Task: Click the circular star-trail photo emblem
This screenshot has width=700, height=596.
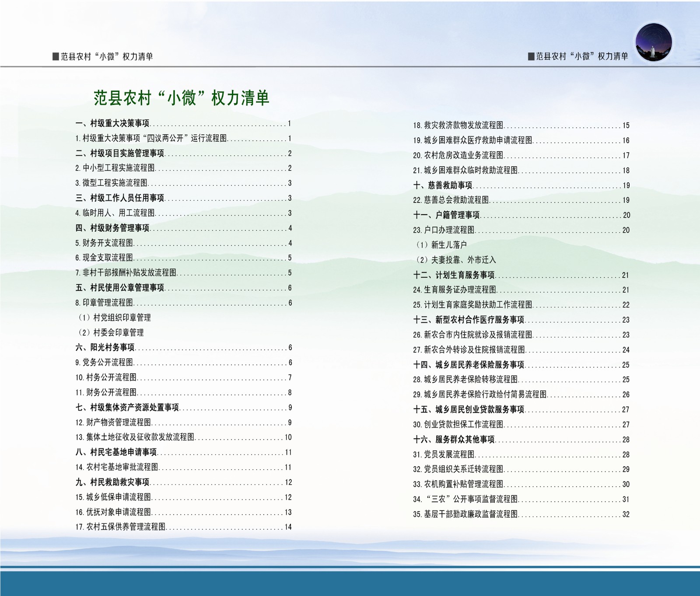Action: (654, 43)
